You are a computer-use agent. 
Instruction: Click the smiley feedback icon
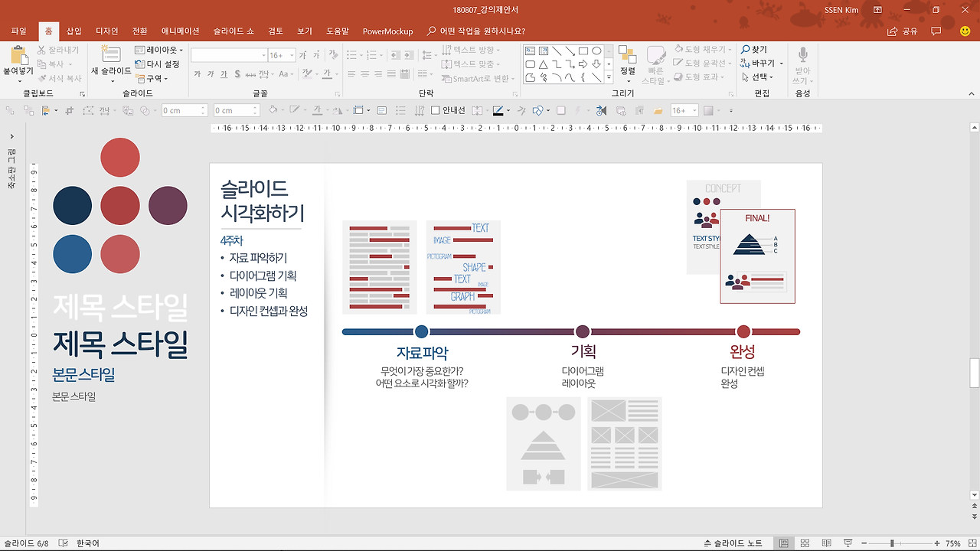point(965,31)
